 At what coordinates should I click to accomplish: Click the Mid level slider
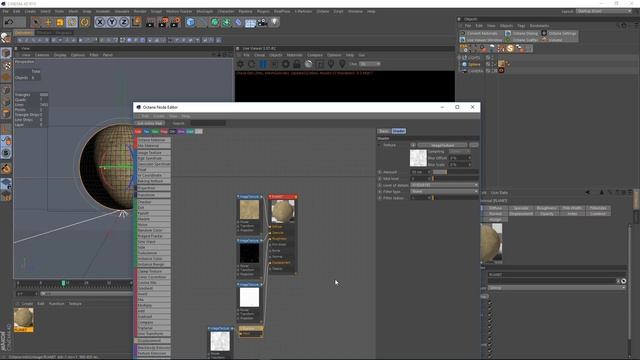click(456, 179)
